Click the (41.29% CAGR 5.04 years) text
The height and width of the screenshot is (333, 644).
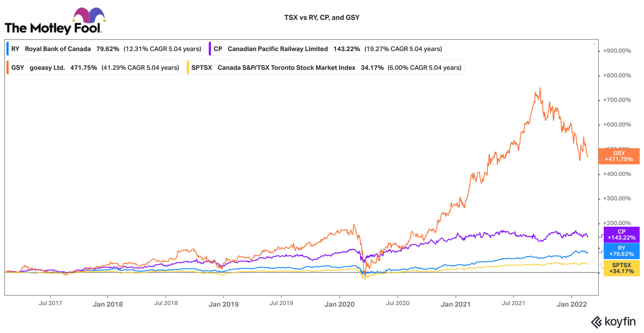coord(140,68)
